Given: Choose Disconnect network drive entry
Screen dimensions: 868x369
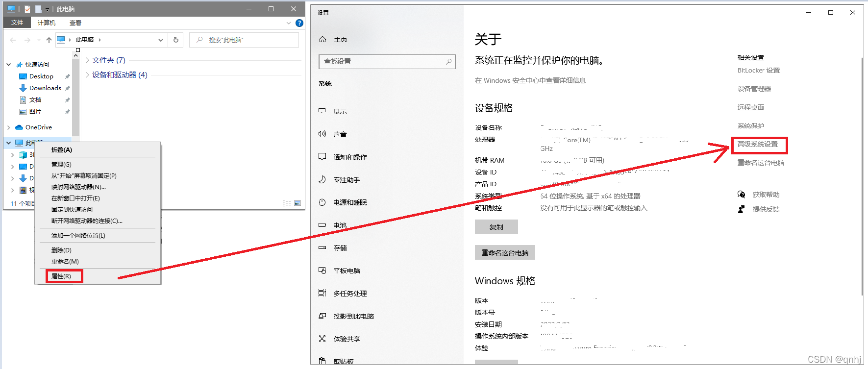Looking at the screenshot, I should coord(87,221).
